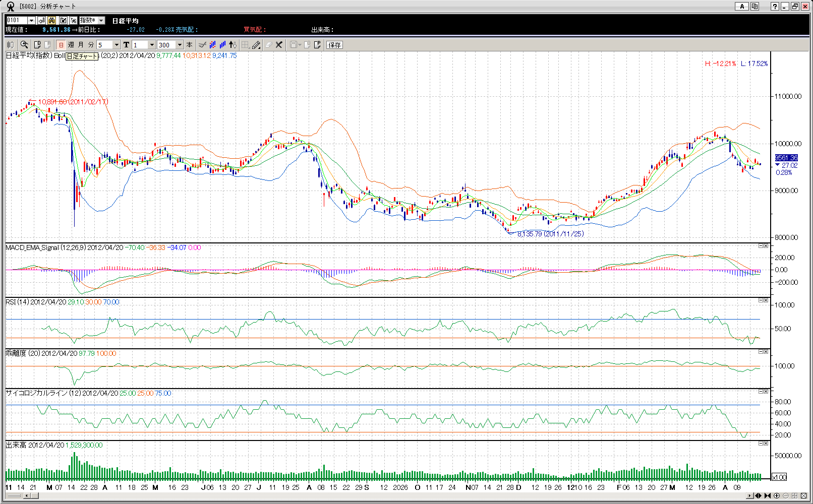Click the binoculars stock search icon
Image resolution: width=813 pixels, height=504 pixels.
52,20
